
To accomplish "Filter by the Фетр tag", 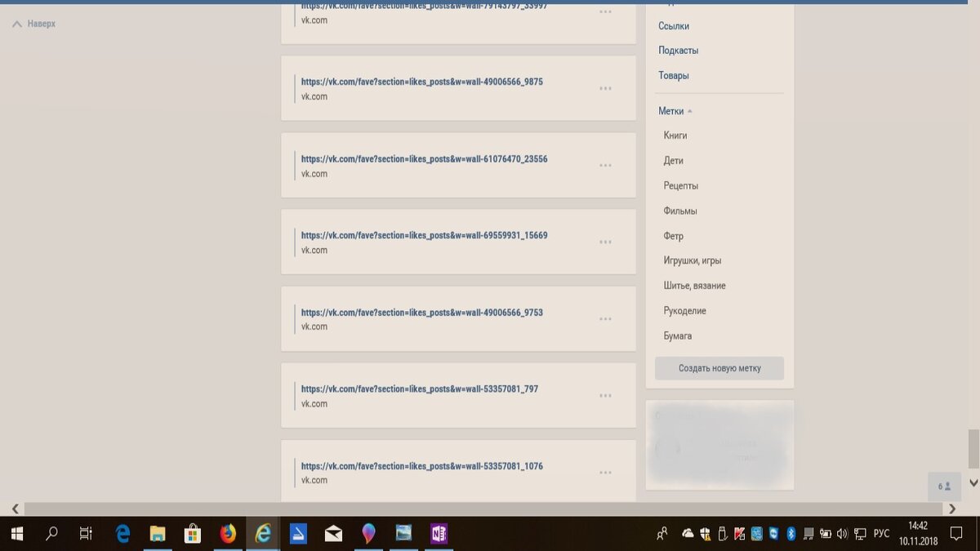I will (x=674, y=236).
